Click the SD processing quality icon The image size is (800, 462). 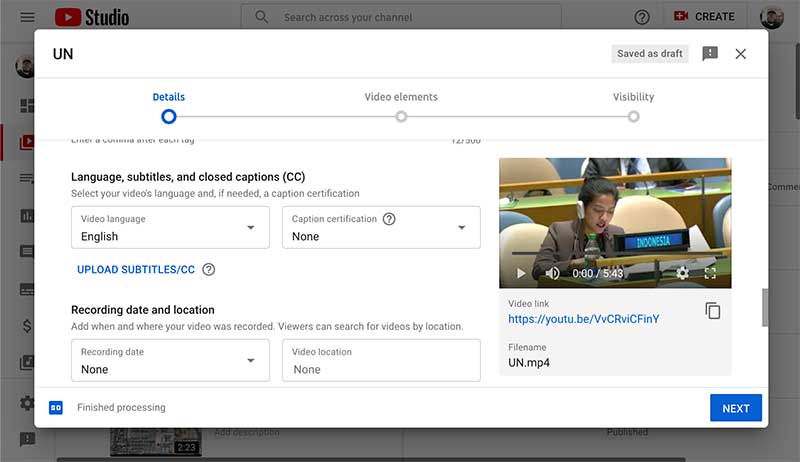[56, 407]
